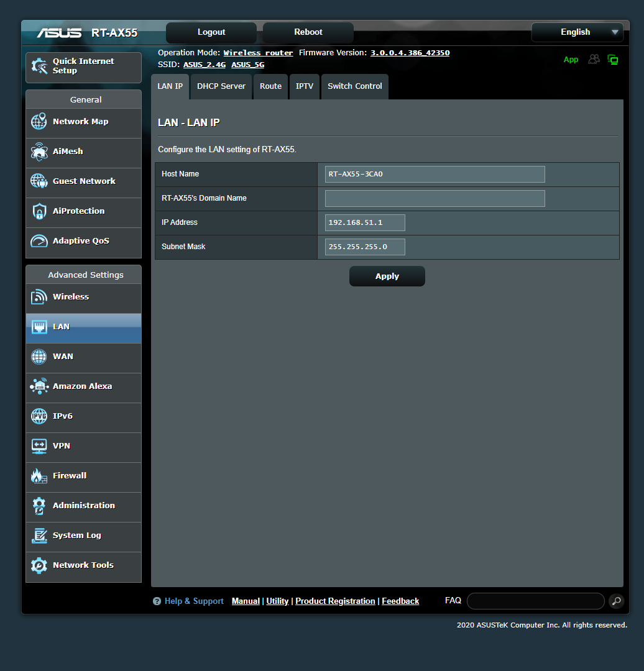Click the RT-AX55's Domain Name input field
This screenshot has width=644, height=671.
(435, 199)
